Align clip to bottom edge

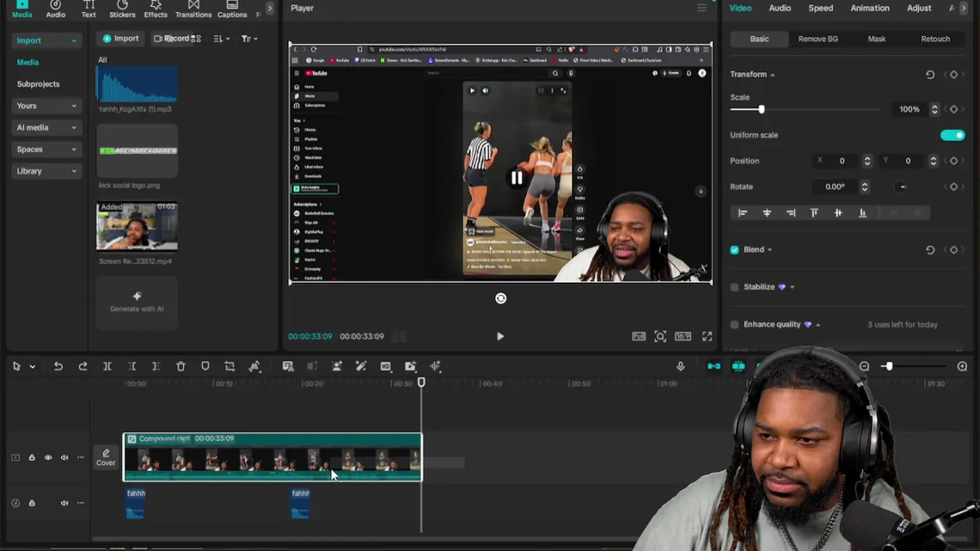[x=863, y=213]
